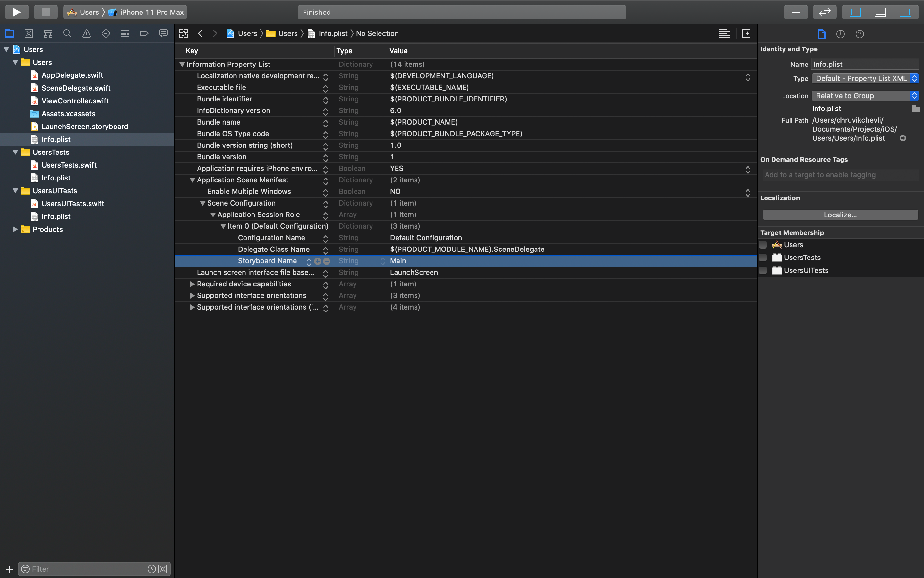Show the Find navigator
Screen dimensions: 924x578
[67, 33]
